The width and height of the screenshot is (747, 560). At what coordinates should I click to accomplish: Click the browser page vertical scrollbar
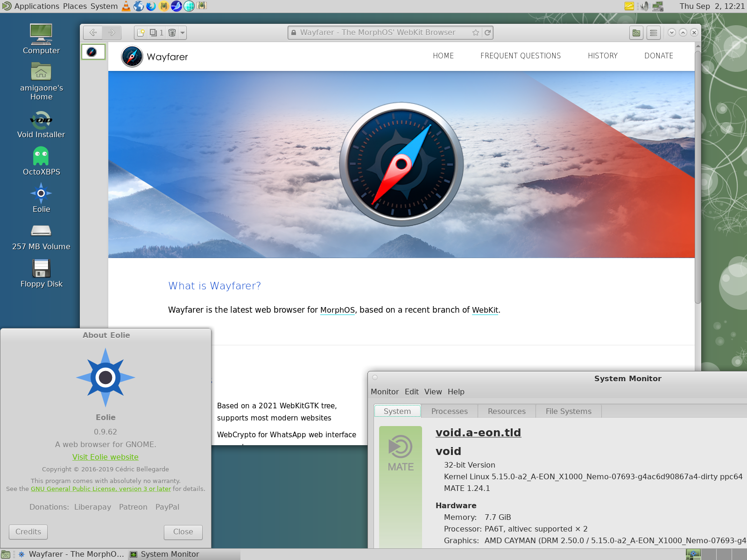pyautogui.click(x=698, y=177)
